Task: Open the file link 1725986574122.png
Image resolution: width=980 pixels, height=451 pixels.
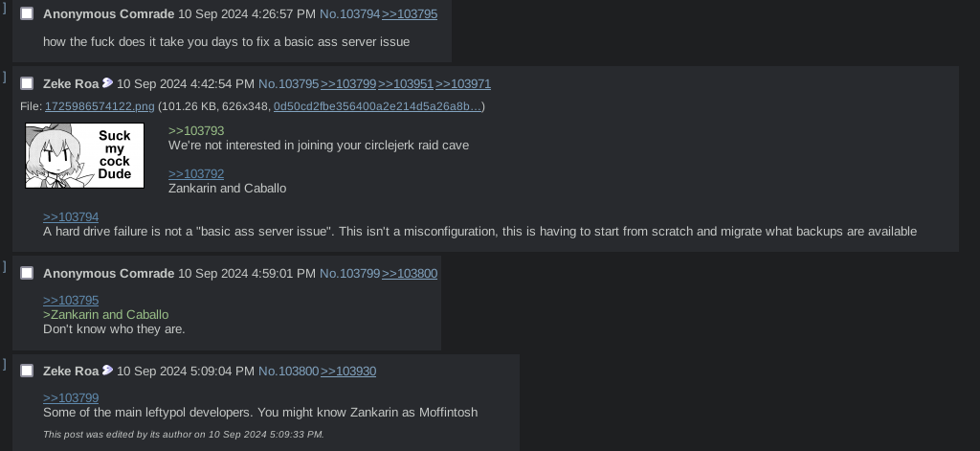Action: 100,106
